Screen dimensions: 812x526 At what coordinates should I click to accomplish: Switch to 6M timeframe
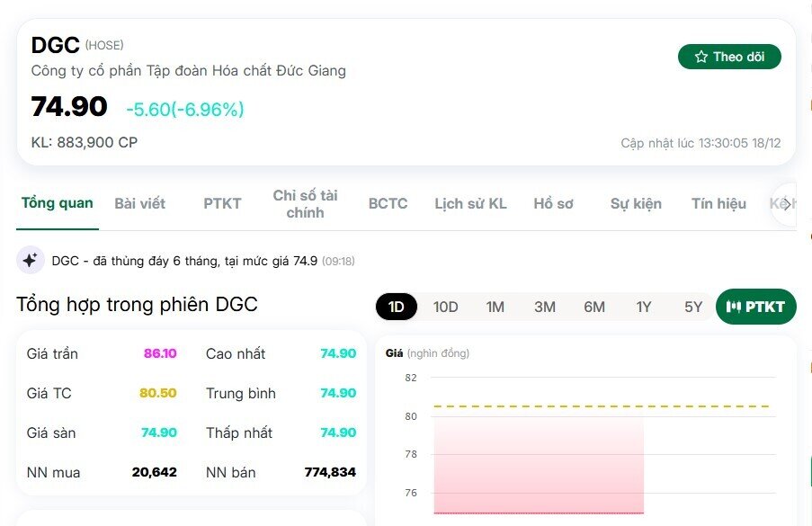pyautogui.click(x=593, y=307)
